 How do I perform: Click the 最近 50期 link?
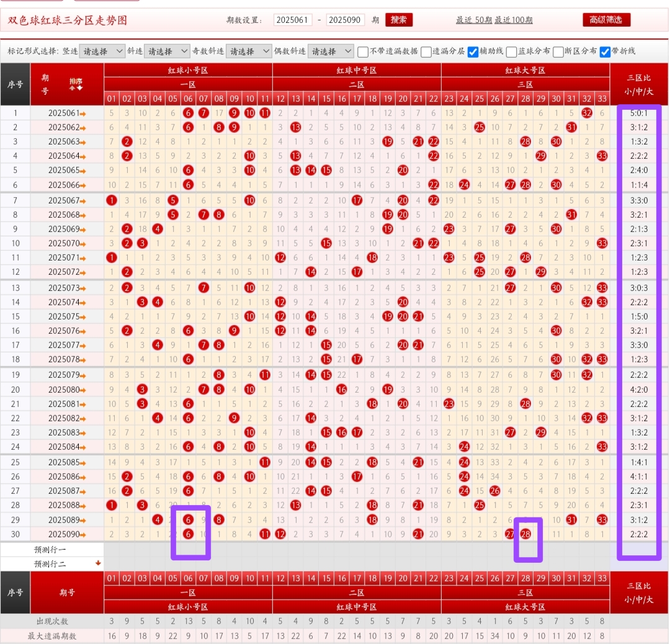point(473,20)
